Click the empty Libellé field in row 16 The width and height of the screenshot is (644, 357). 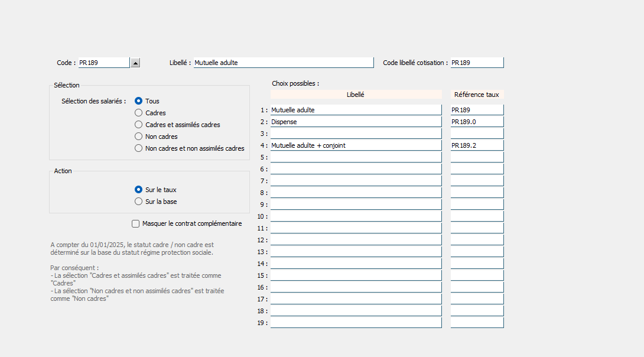click(356, 288)
